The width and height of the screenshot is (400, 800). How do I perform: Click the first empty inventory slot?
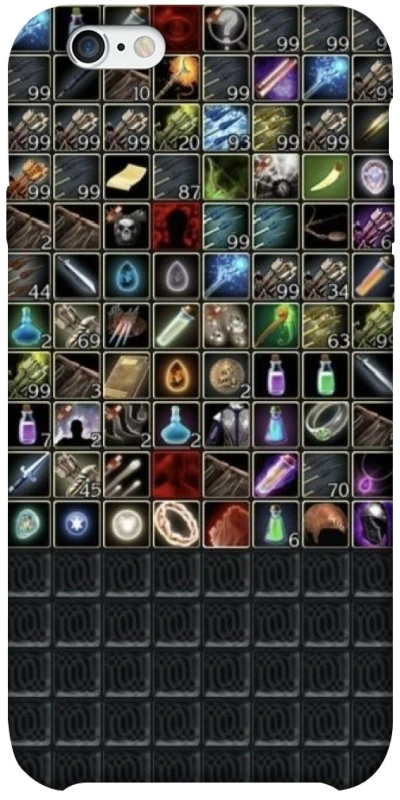coord(29,573)
